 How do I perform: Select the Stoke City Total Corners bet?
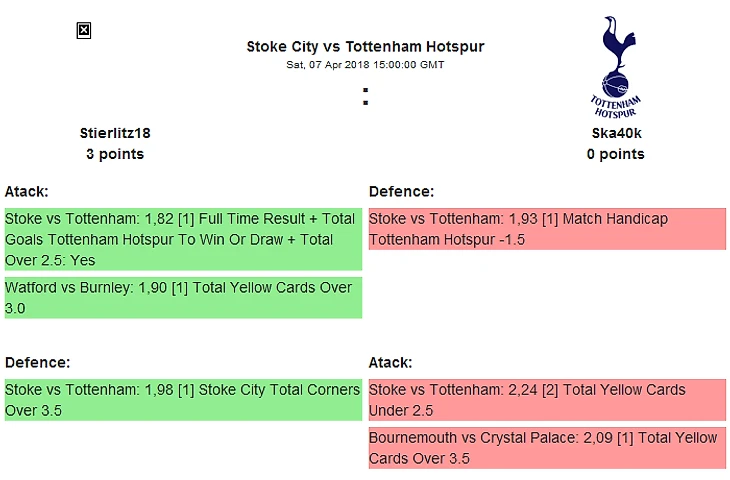[x=182, y=400]
